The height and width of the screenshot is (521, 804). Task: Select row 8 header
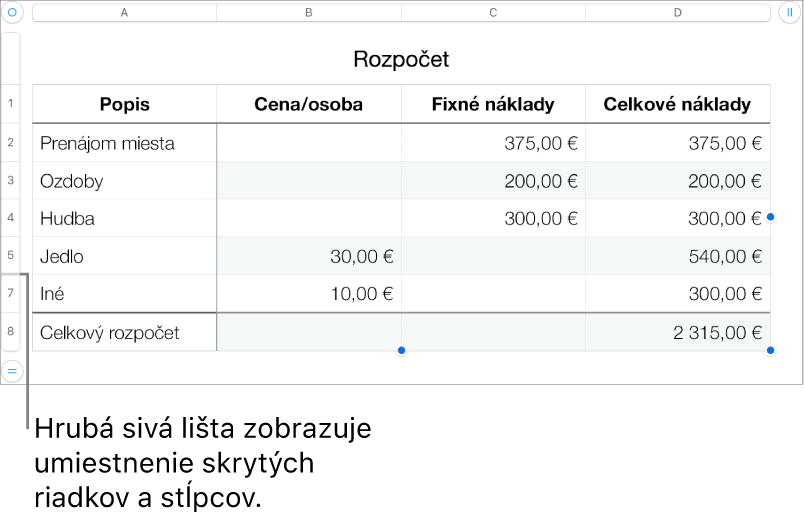[11, 331]
